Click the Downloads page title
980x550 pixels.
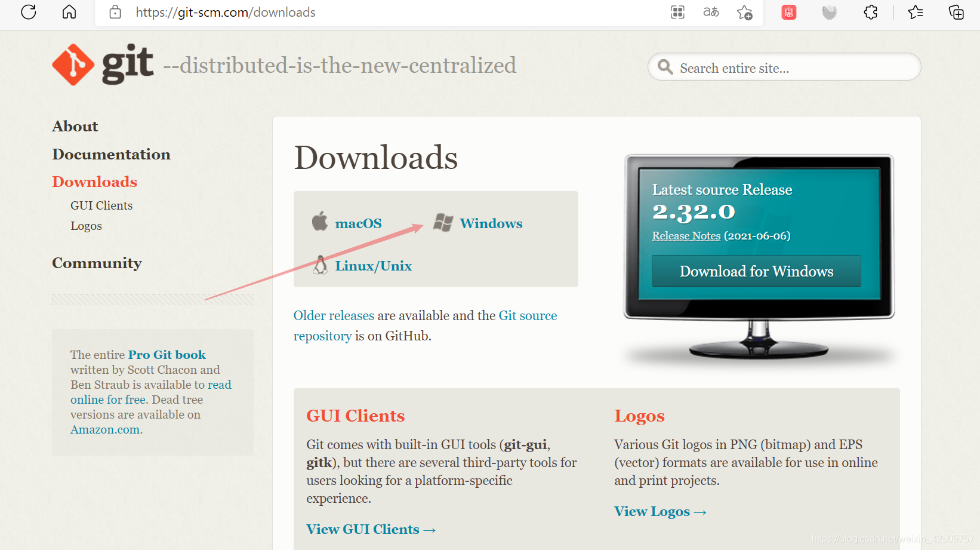(376, 158)
